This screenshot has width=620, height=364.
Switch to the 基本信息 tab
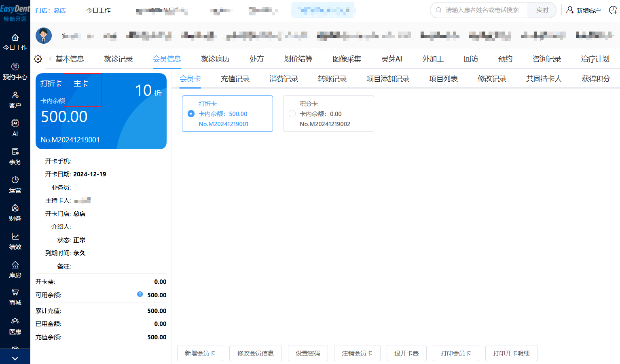point(70,59)
